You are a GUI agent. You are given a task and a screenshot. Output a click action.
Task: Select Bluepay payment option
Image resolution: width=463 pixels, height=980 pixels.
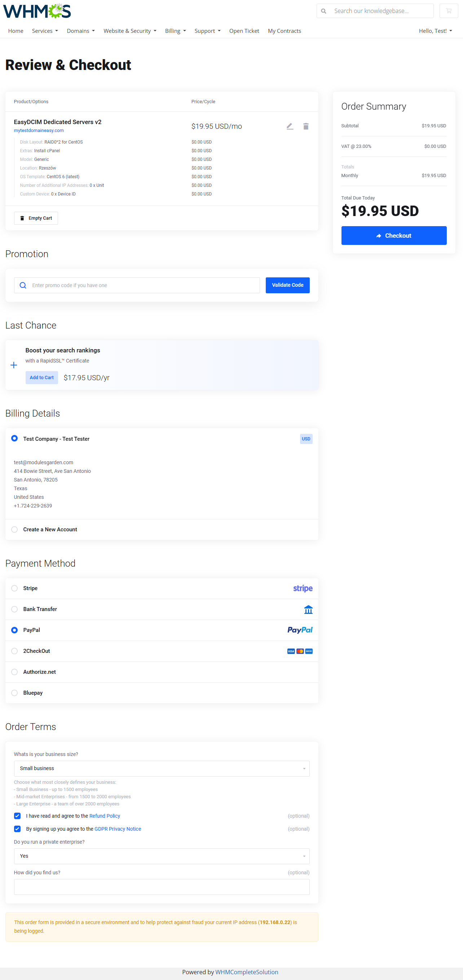click(14, 693)
